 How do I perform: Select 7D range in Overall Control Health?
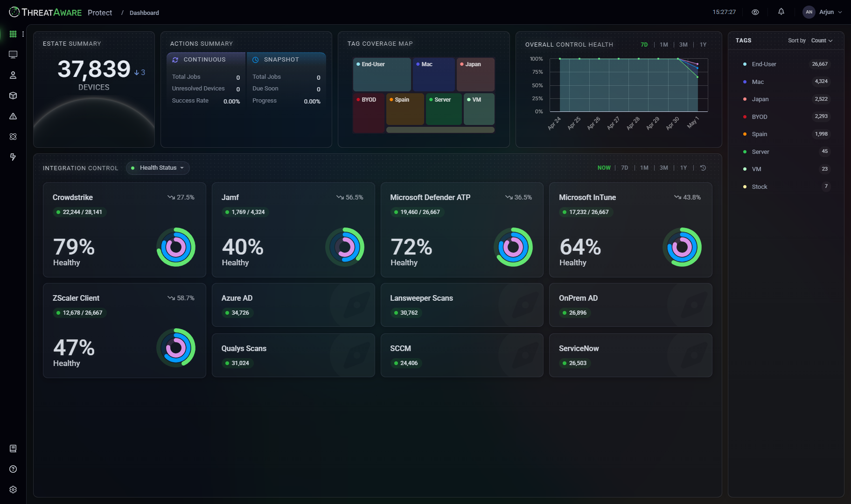coord(644,45)
